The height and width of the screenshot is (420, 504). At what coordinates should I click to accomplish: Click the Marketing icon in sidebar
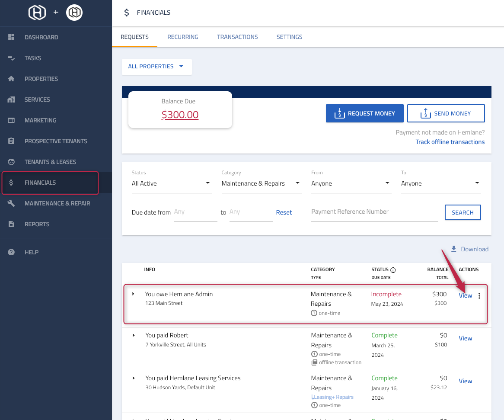[11, 120]
